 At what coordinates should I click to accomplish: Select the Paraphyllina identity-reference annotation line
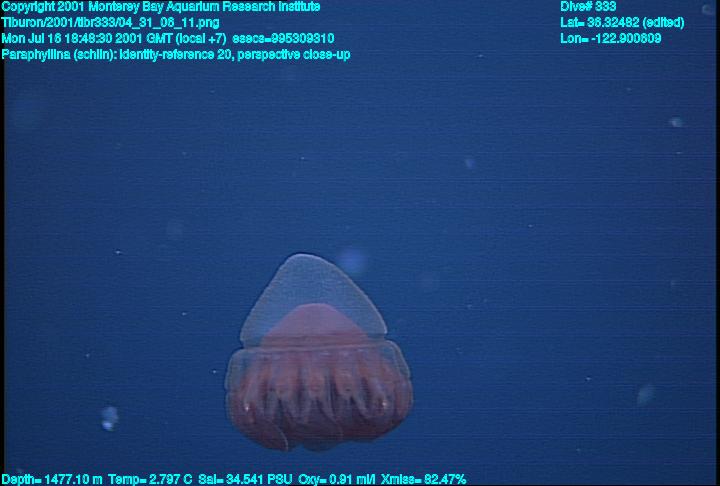point(176,55)
